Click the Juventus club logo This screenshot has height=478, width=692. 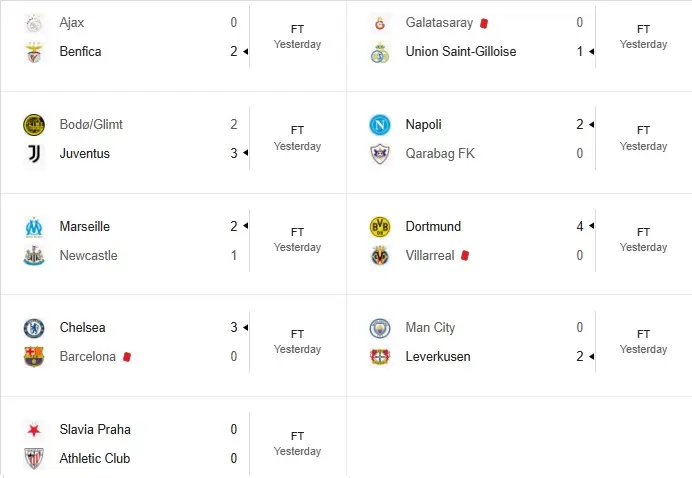(34, 154)
